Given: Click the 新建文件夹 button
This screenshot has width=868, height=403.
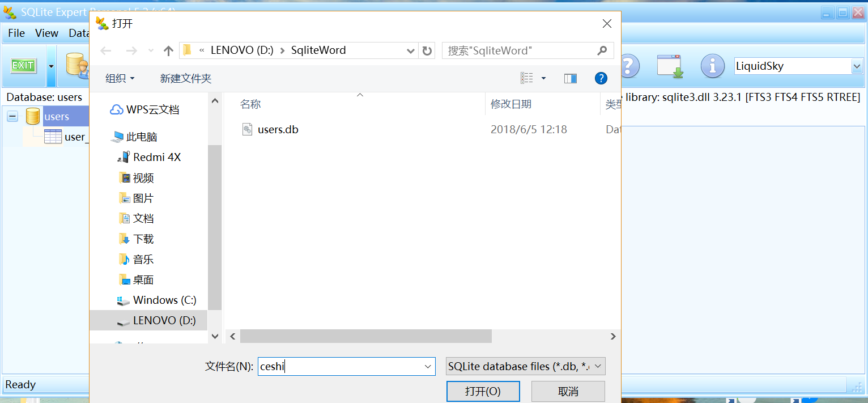Looking at the screenshot, I should click(186, 78).
